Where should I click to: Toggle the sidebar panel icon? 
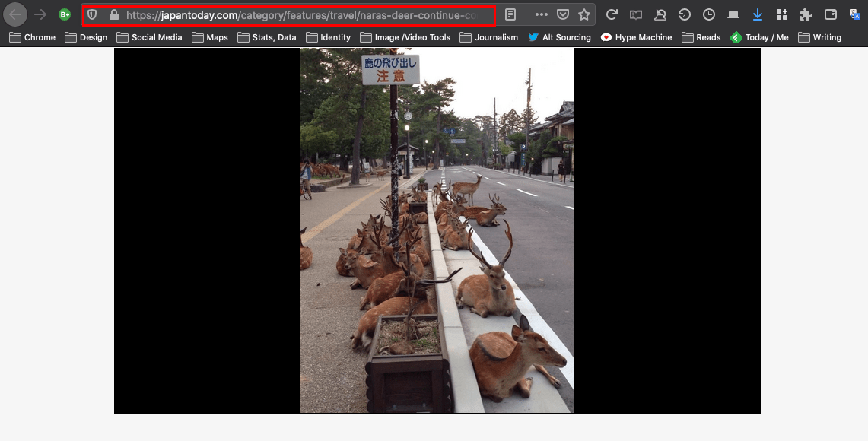831,14
